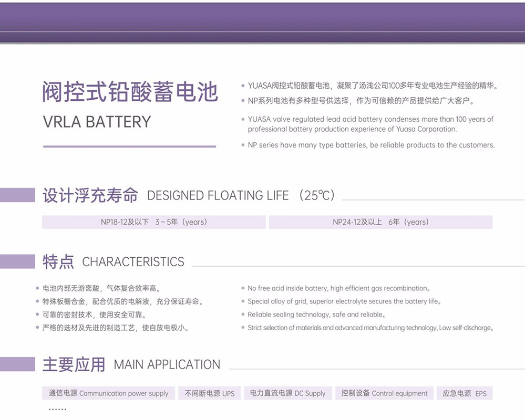Screen dimensions: 525x420
Task: Click the CHARACTERISTICS heading text
Action: (x=133, y=262)
